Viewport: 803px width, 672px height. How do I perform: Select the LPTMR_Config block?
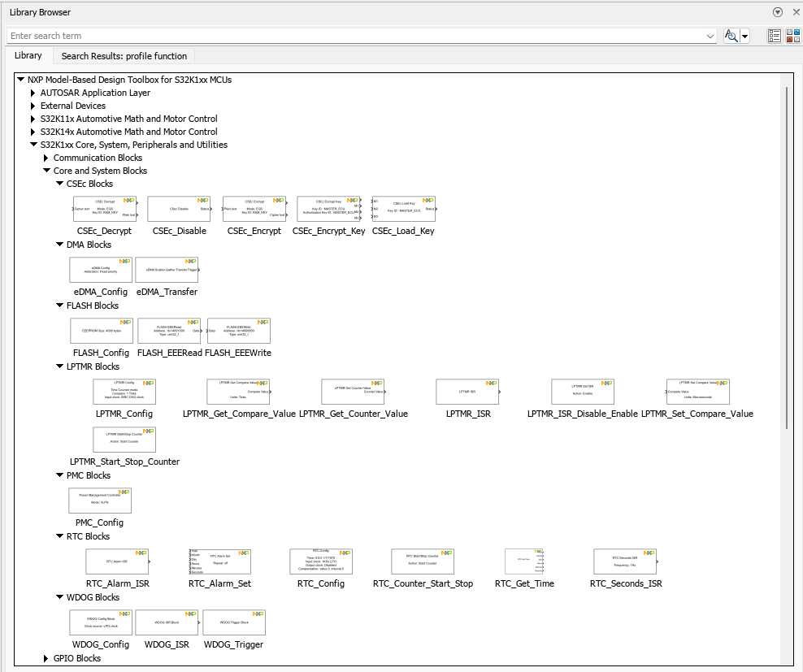tap(124, 392)
